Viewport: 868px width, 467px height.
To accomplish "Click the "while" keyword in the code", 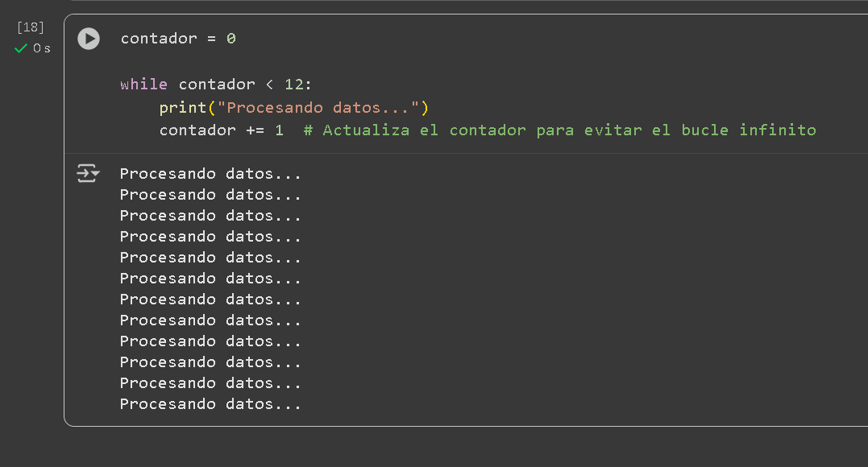I will (x=143, y=85).
